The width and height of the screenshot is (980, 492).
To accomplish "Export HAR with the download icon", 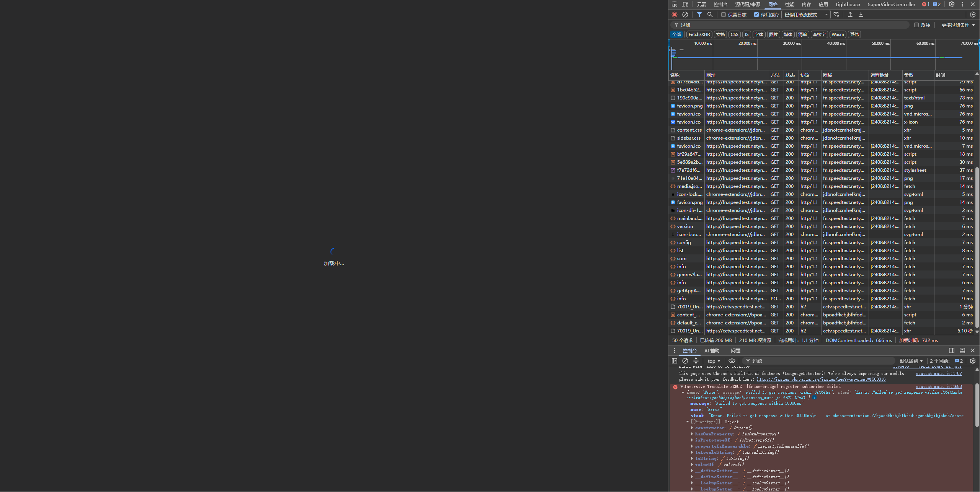I will tap(861, 15).
